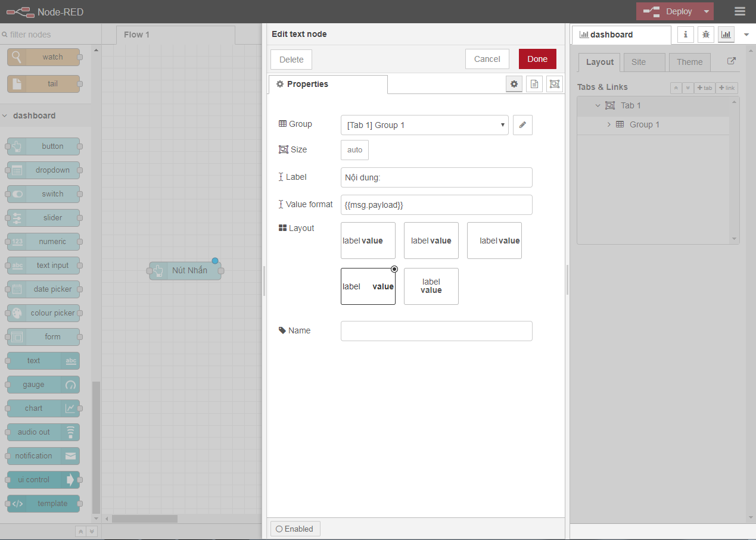The width and height of the screenshot is (756, 540).
Task: Click the add tab button
Action: point(704,88)
